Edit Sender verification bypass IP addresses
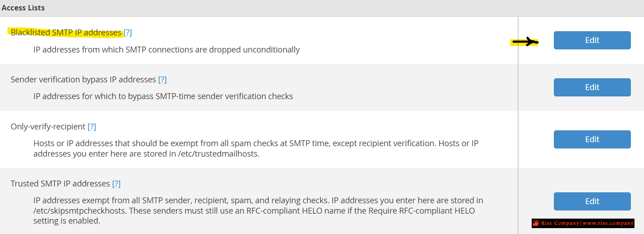 pyautogui.click(x=592, y=87)
